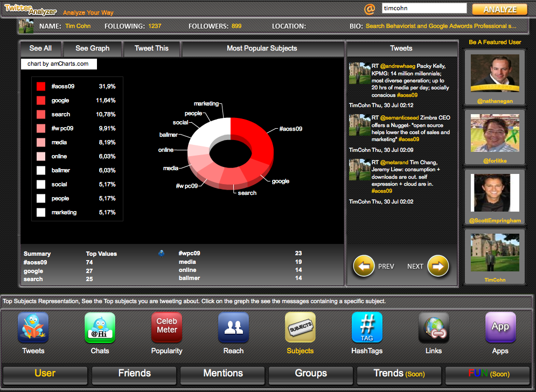Go to next tweets with NEXT arrow

tap(438, 266)
